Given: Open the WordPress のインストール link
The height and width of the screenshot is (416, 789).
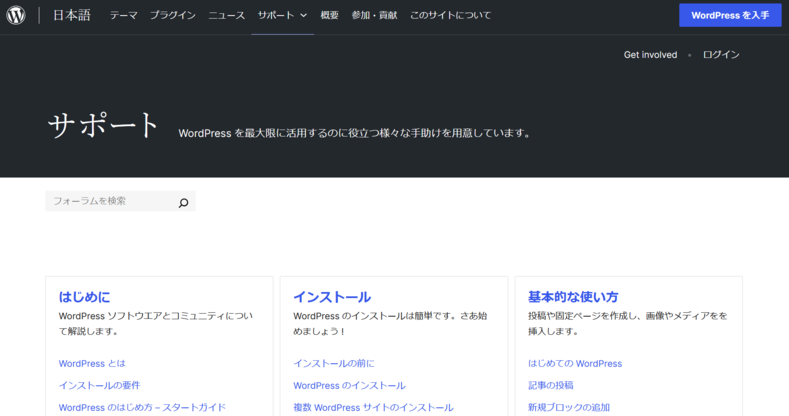Looking at the screenshot, I should click(349, 385).
